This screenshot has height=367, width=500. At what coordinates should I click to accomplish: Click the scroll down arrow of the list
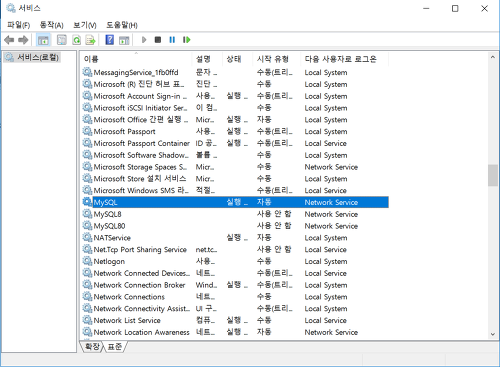pos(493,334)
